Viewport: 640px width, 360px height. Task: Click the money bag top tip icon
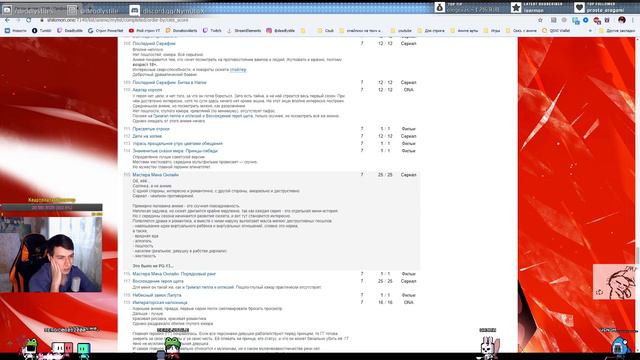(x=440, y=7)
